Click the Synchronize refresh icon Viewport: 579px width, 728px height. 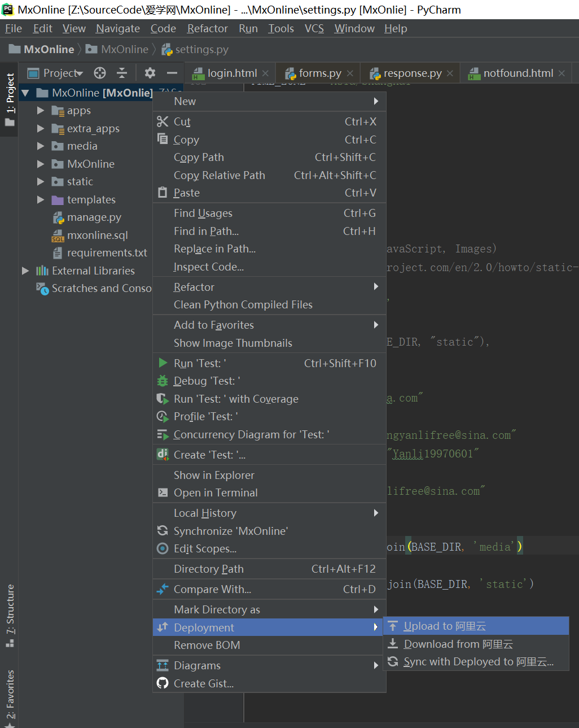(x=163, y=530)
